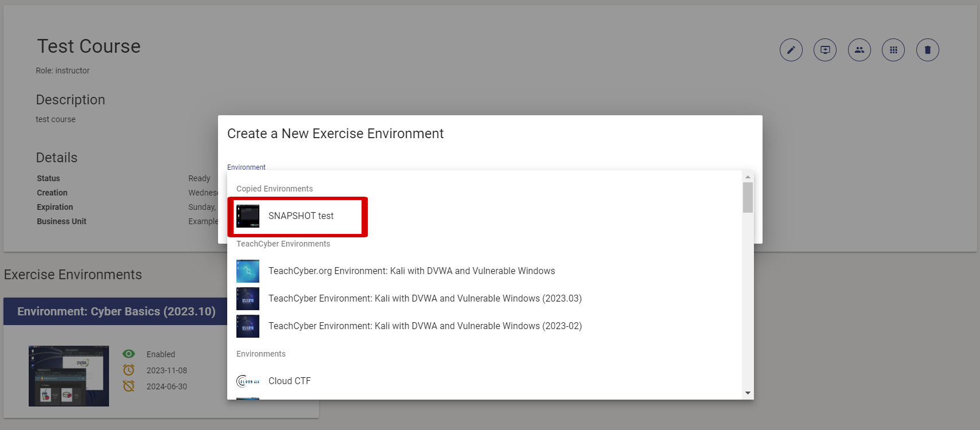This screenshot has height=430, width=980.
Task: Click the Cloud CTF logo icon
Action: [x=248, y=381]
